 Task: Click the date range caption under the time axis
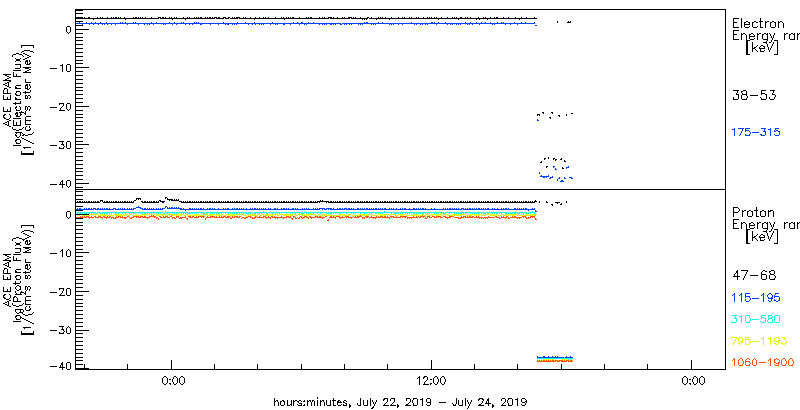(400, 401)
